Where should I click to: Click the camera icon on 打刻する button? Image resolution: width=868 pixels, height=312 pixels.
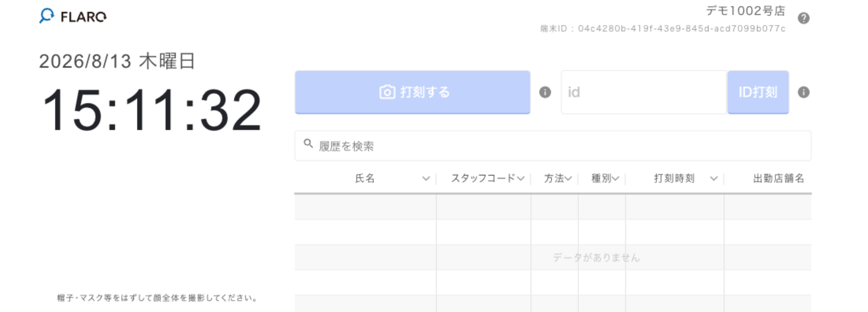click(x=387, y=92)
